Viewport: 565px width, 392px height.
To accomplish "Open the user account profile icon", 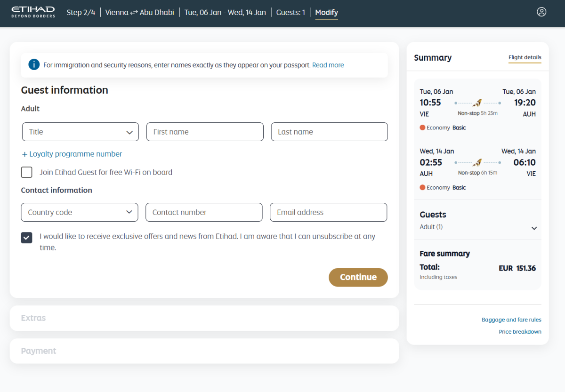I will [x=541, y=12].
